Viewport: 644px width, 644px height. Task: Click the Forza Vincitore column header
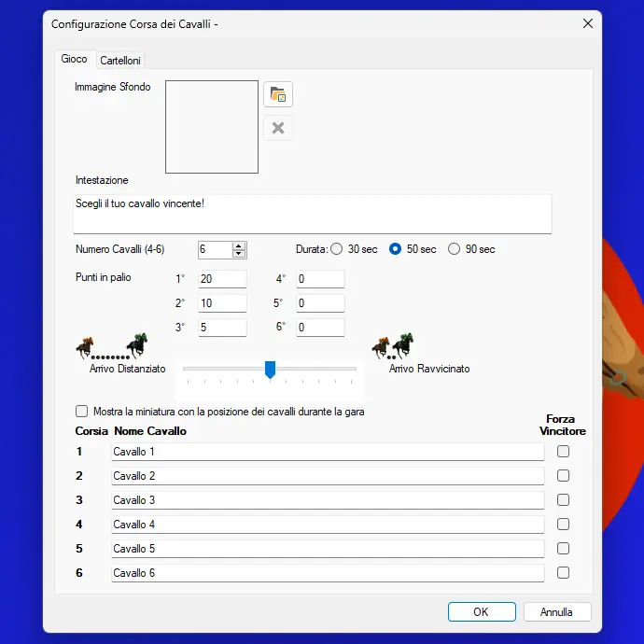[x=562, y=425]
